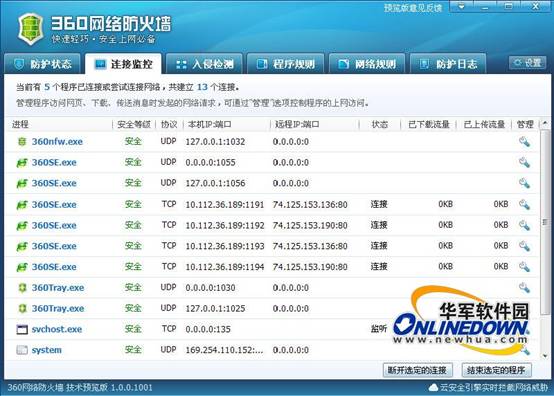This screenshot has width=554, height=396.
Task: Click the 360nfw.exe process icon
Action: (x=22, y=142)
